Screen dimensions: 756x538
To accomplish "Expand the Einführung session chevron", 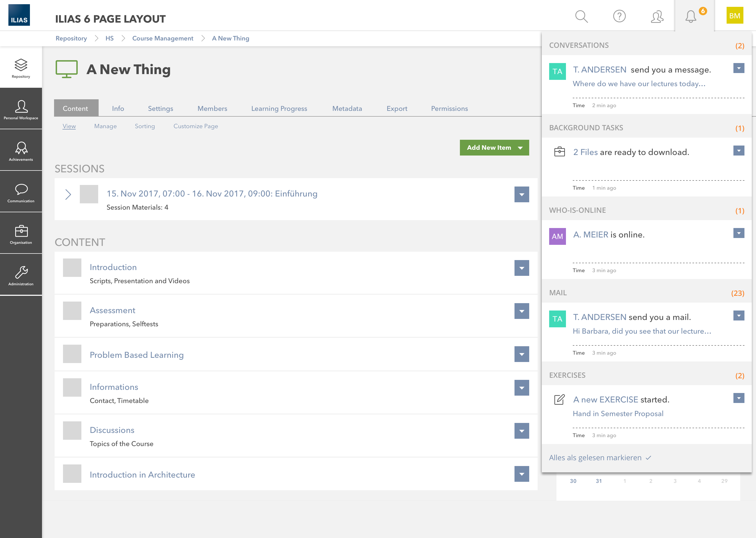I will [68, 194].
